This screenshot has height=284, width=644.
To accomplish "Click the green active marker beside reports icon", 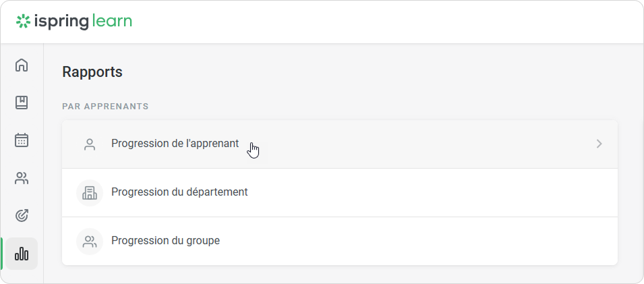I will click(x=2, y=254).
